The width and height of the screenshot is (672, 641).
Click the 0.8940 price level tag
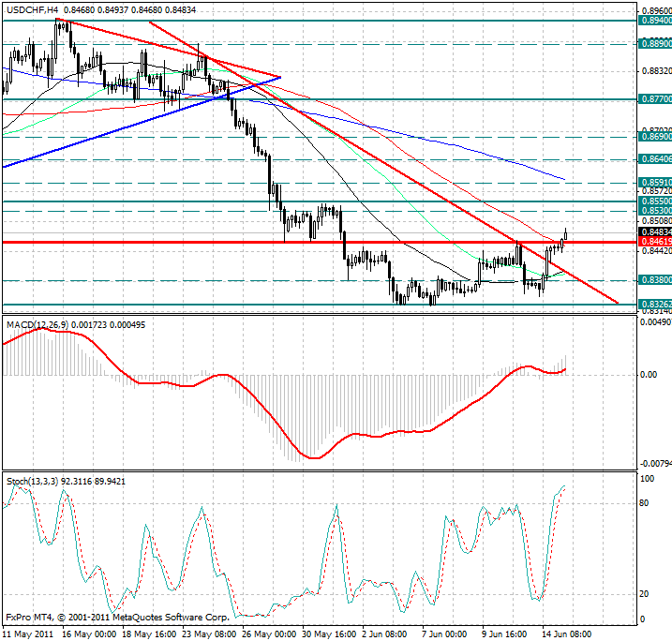654,20
